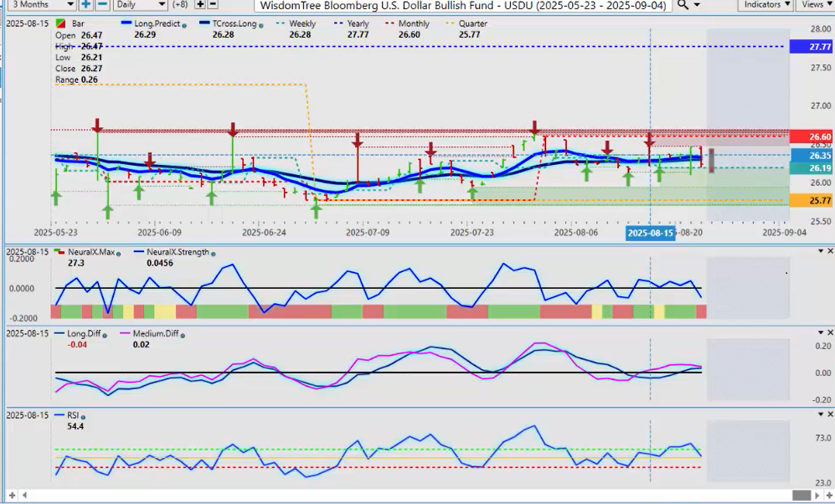Click the 2025-08-15 date marker on axis
The height and width of the screenshot is (504, 835).
tap(651, 232)
